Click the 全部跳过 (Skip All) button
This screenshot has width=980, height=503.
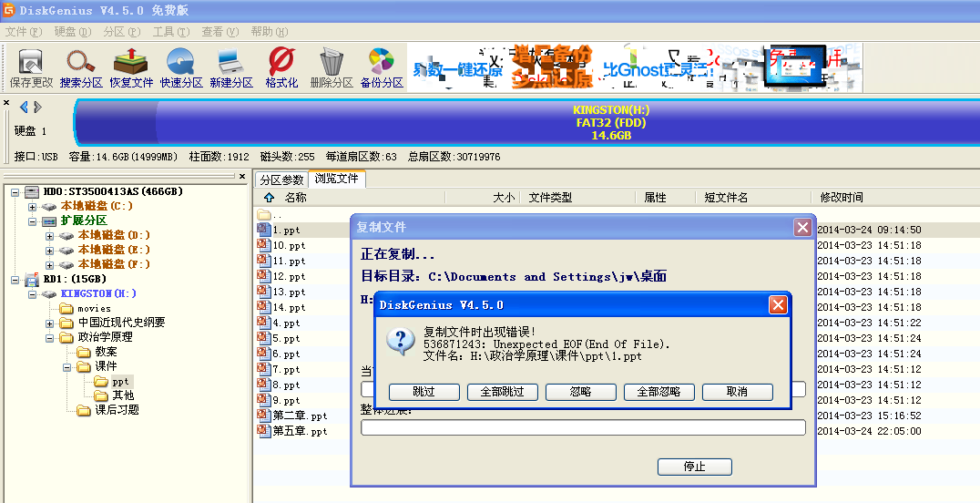point(503,392)
